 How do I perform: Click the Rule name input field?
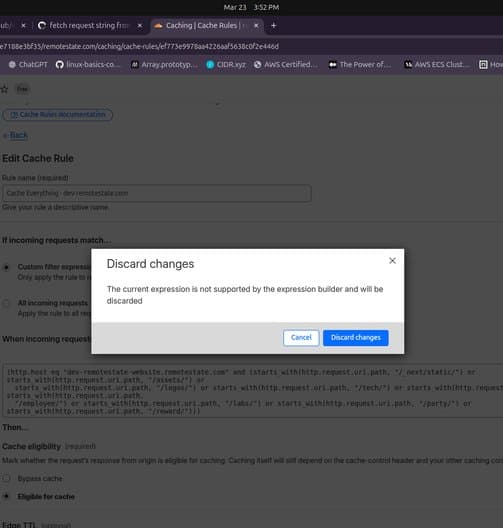157,193
